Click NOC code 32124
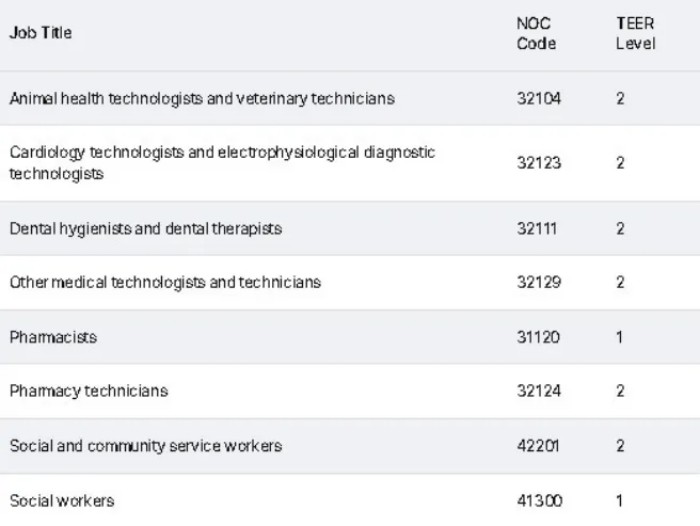Image resolution: width=700 pixels, height=526 pixels. [x=539, y=391]
